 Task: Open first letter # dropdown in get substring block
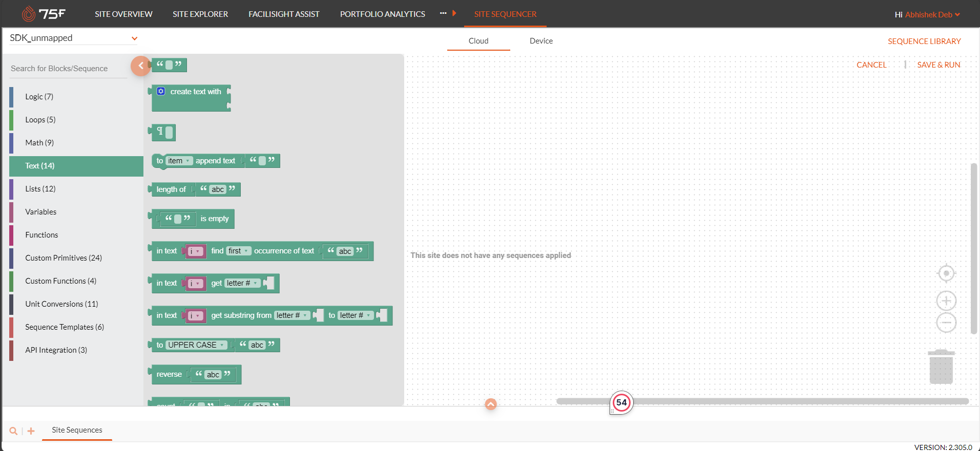[292, 315]
